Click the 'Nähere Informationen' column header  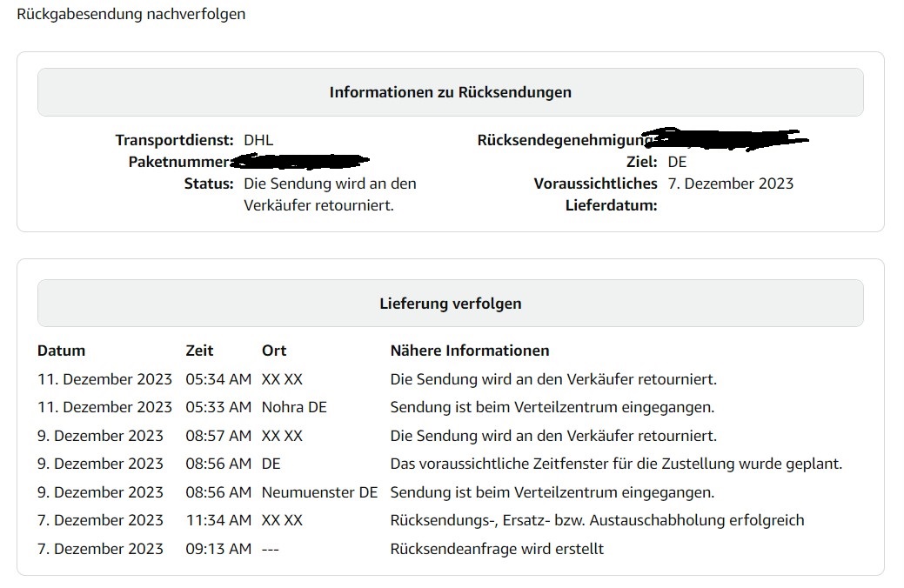(x=470, y=351)
